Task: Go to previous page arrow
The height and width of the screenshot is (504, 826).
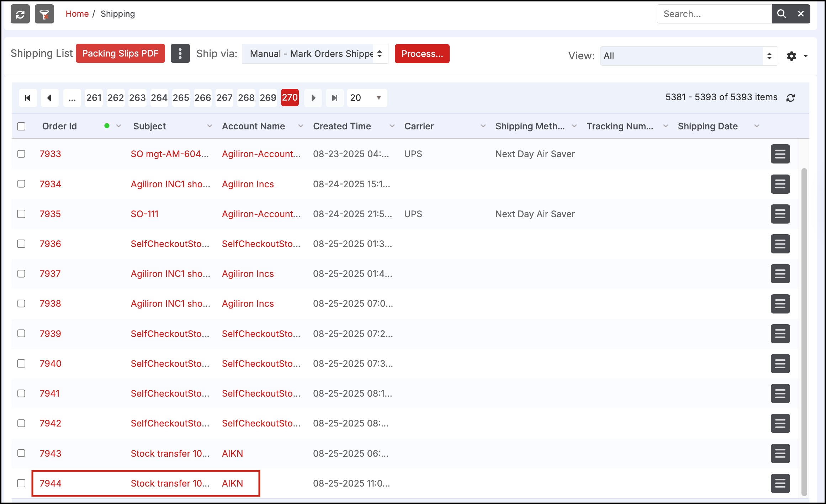Action: coord(50,98)
